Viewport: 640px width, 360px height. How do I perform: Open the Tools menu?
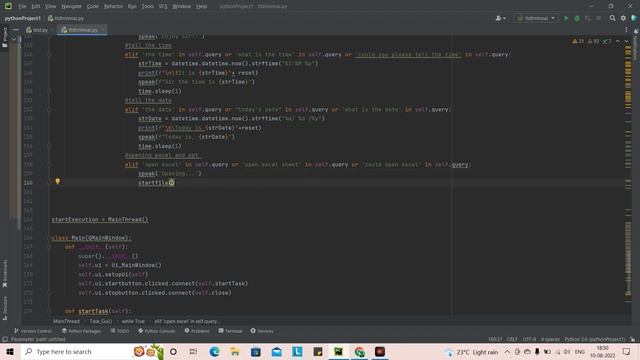(148, 6)
